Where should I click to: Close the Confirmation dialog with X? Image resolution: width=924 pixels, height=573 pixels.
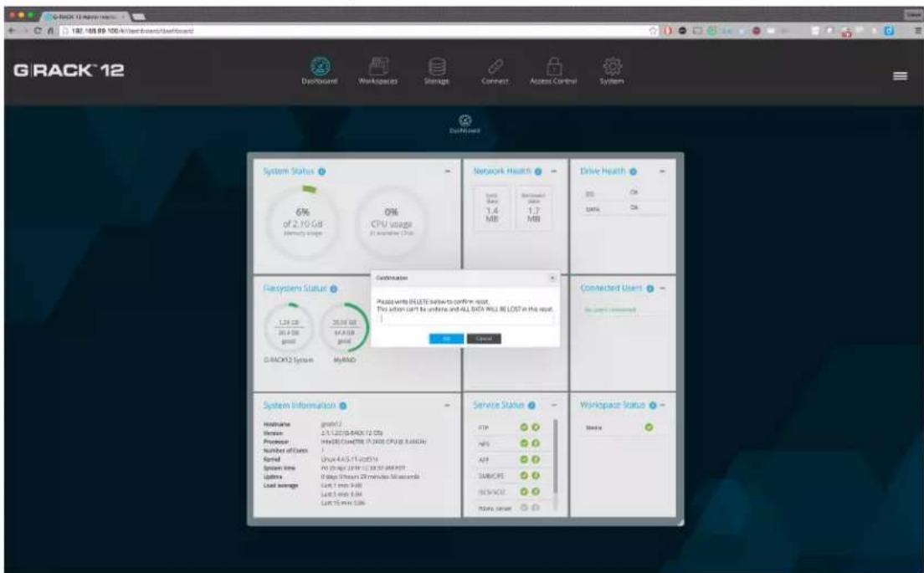pyautogui.click(x=552, y=278)
